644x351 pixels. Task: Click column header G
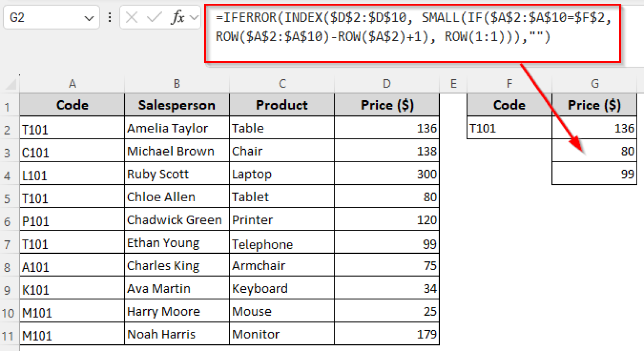(x=595, y=83)
